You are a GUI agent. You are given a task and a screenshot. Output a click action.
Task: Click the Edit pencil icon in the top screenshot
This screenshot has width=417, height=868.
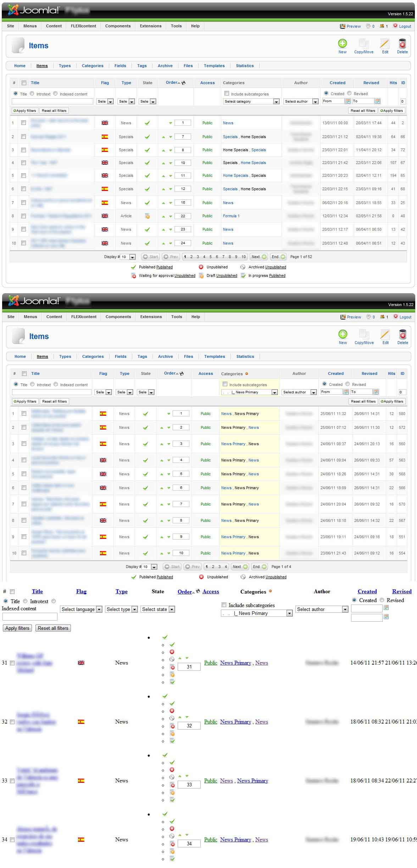[x=385, y=44]
